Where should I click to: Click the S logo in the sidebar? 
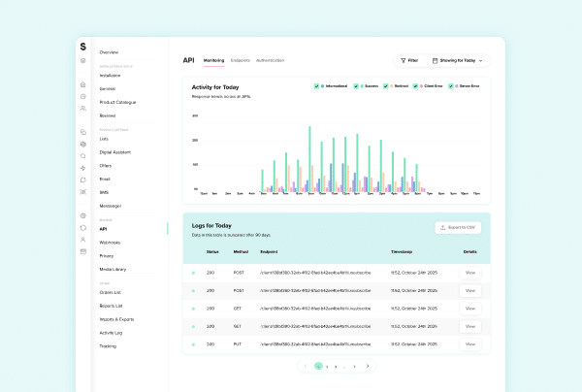83,47
